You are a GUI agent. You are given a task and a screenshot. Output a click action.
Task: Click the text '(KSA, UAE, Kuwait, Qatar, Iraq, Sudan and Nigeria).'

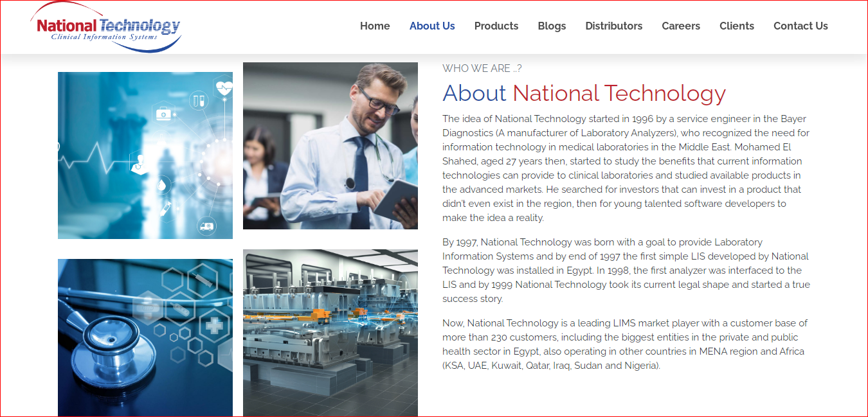tap(552, 366)
